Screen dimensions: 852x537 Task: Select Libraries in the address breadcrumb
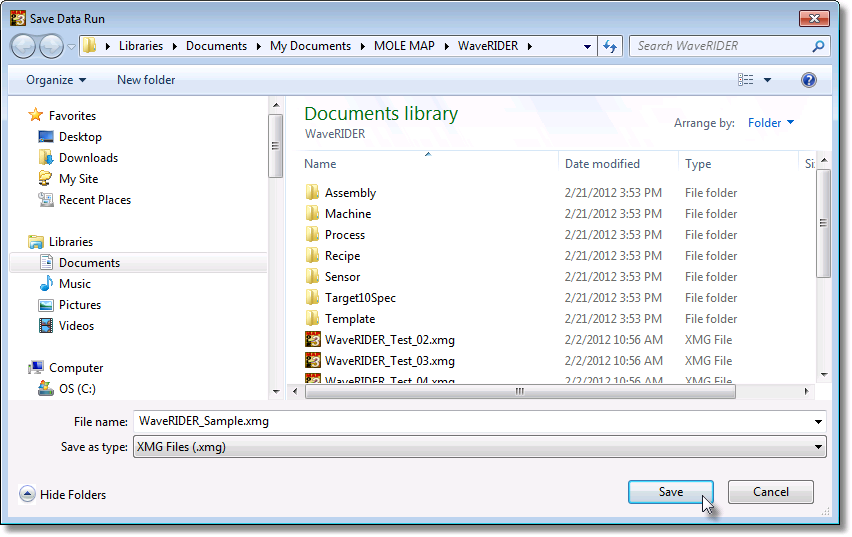[141, 46]
